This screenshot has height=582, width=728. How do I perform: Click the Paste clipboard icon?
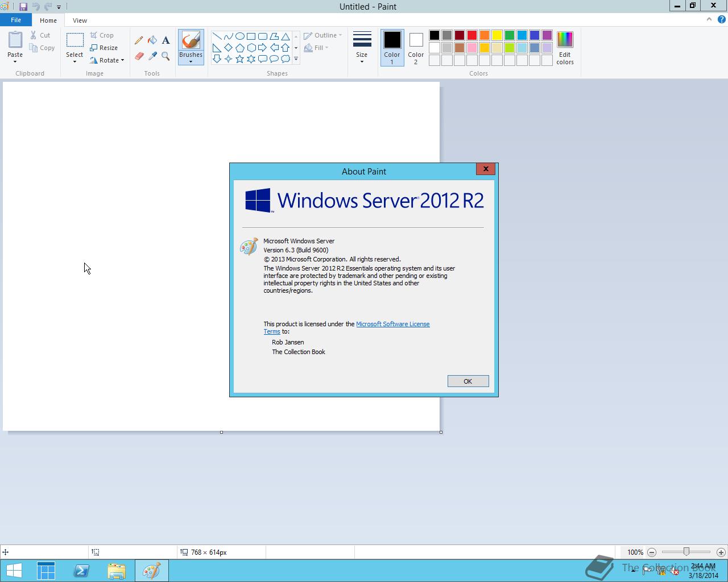click(x=15, y=40)
